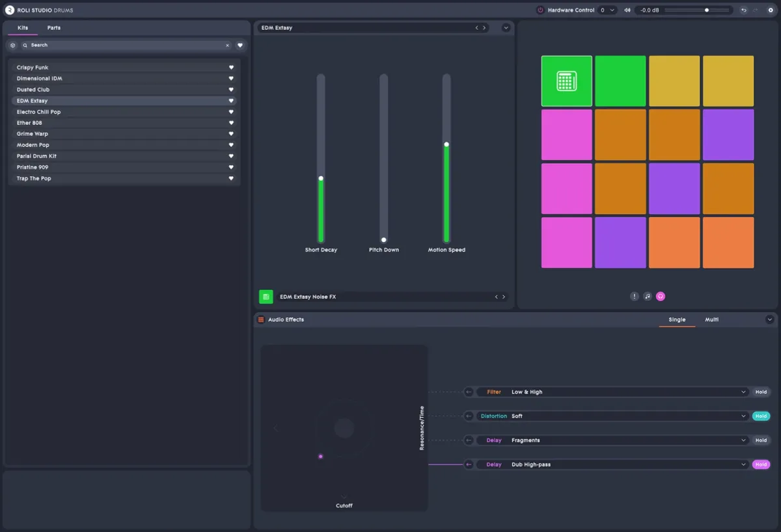Click arrow button of Delay Dub High-pass row
The image size is (781, 532).
[469, 464]
